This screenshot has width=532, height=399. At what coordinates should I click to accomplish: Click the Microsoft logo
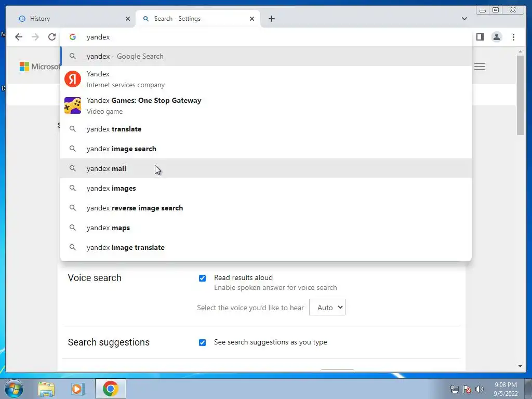point(39,66)
